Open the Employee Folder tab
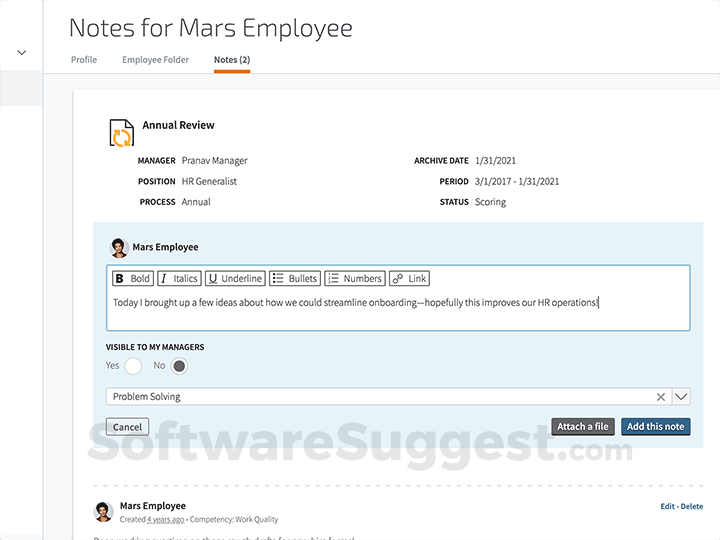 click(155, 60)
